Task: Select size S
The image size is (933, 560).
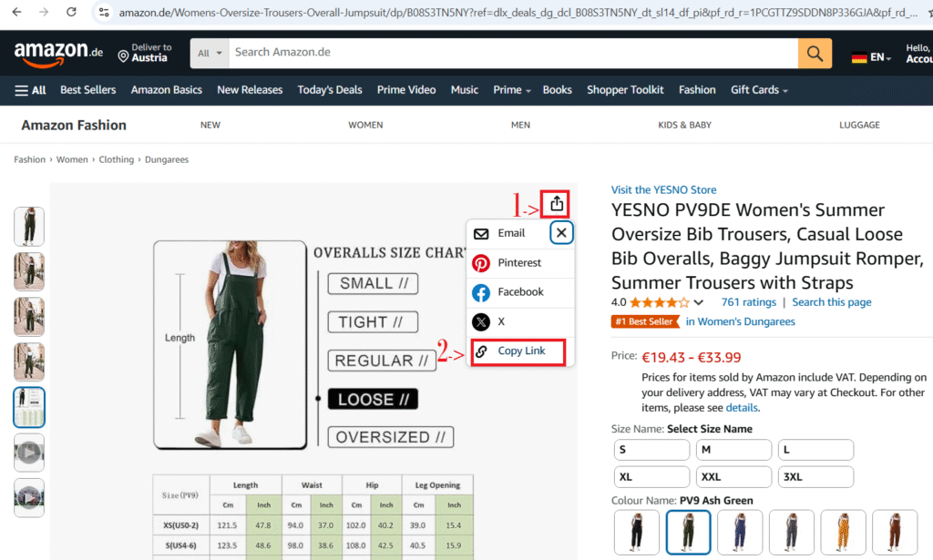Action: [651, 450]
